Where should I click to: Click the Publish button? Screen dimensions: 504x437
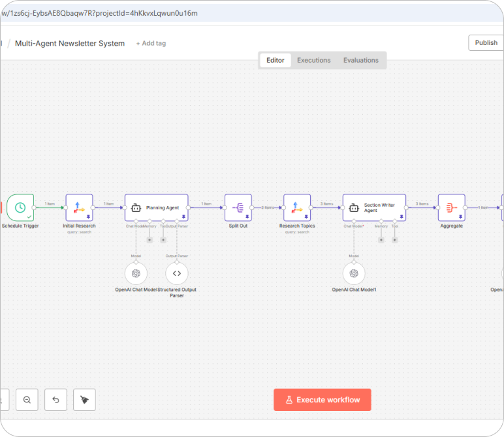click(486, 42)
